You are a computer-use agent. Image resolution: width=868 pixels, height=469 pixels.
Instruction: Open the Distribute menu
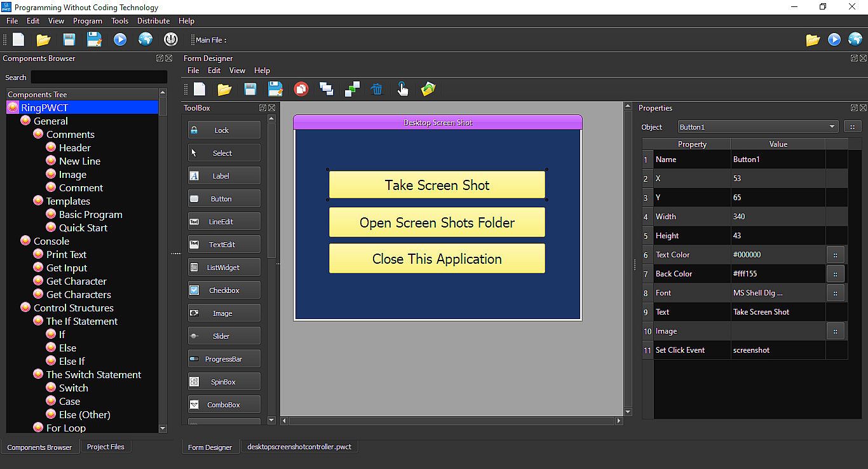tap(153, 21)
